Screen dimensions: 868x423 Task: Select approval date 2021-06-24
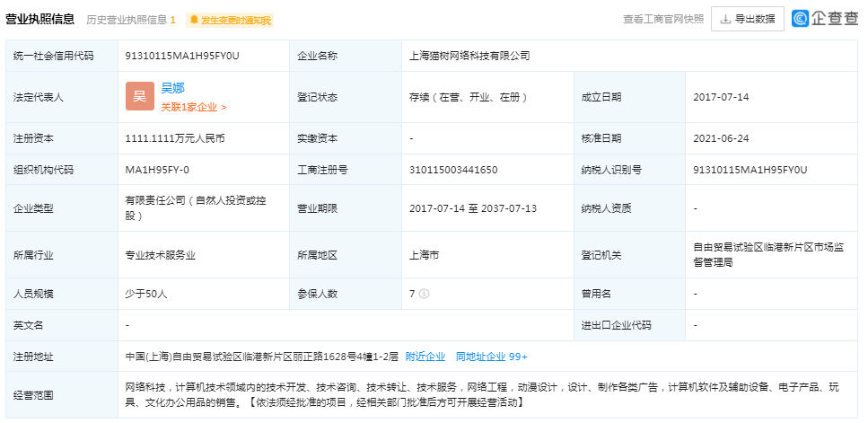click(721, 138)
